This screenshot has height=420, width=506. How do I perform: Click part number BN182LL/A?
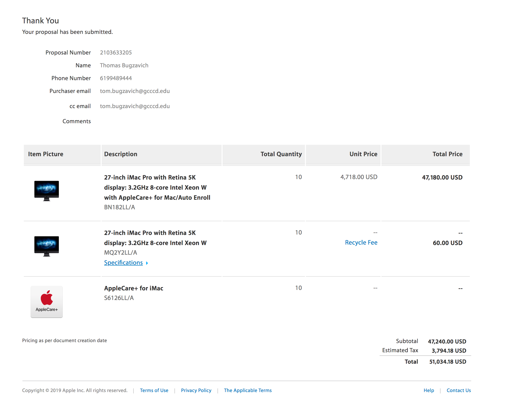pyautogui.click(x=119, y=207)
